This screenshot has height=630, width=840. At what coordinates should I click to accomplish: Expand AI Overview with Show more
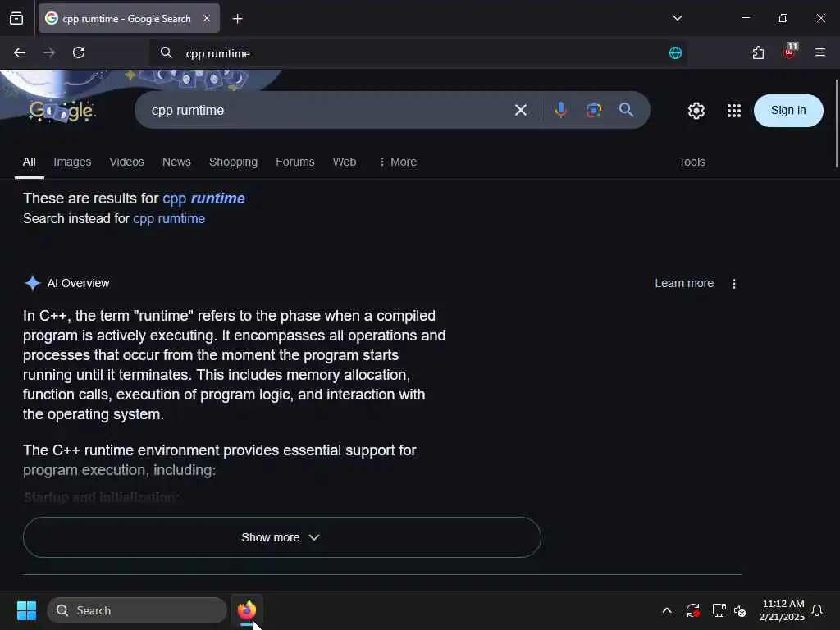pyautogui.click(x=282, y=537)
